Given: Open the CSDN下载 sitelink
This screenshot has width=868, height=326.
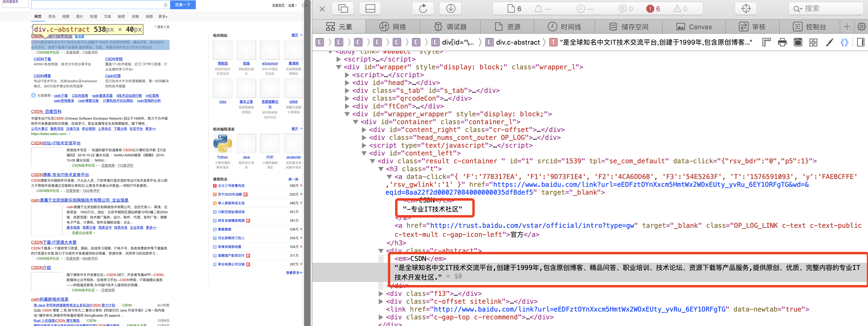Looking at the screenshot, I should point(42,59).
